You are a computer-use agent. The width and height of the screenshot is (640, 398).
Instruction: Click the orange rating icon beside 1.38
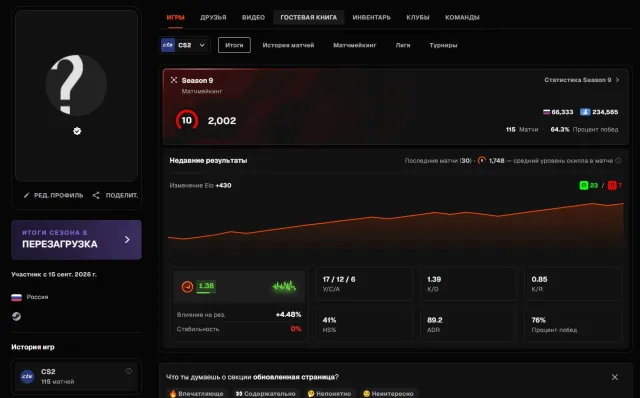tap(187, 287)
